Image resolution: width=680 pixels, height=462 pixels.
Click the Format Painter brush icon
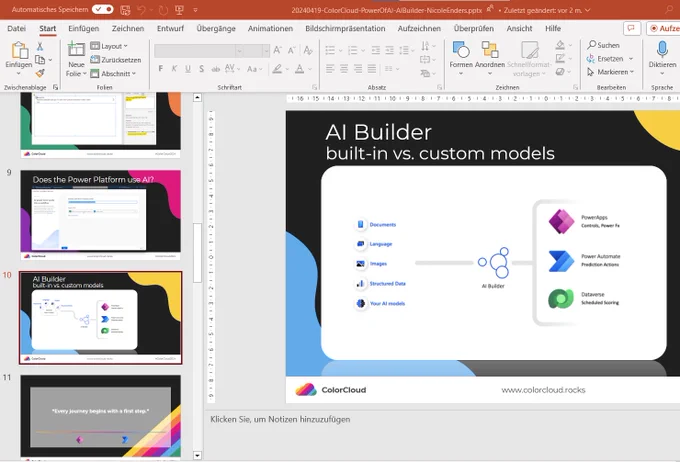point(40,73)
